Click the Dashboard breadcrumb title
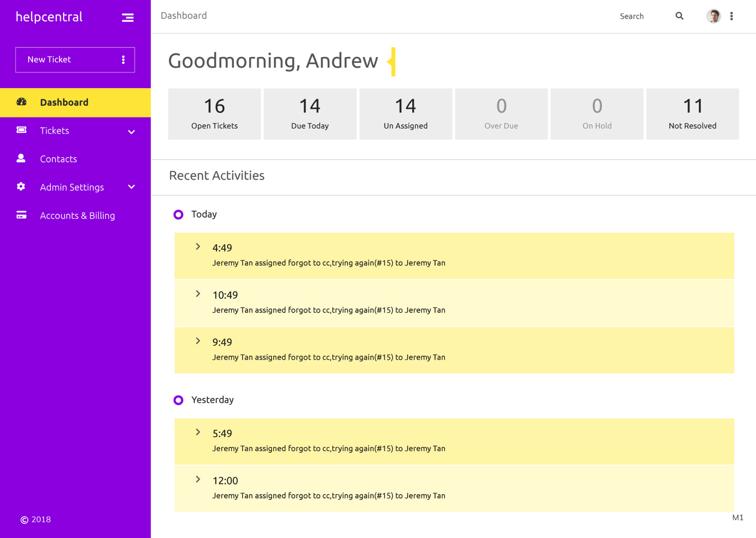This screenshot has width=756, height=538. point(184,16)
